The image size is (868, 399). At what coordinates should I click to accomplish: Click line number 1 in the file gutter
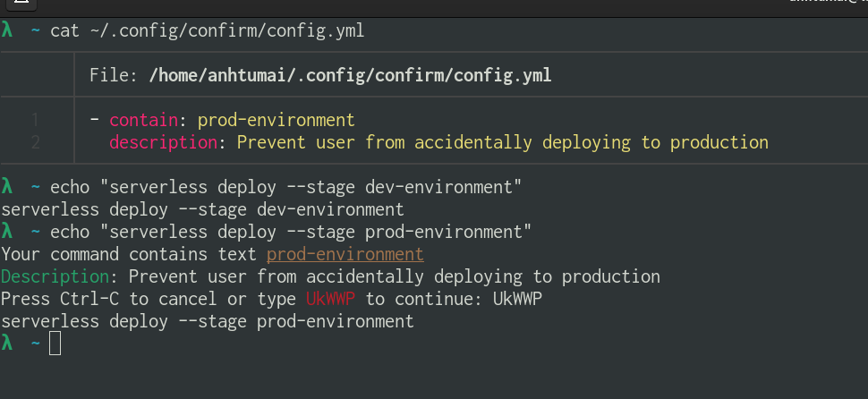click(36, 120)
